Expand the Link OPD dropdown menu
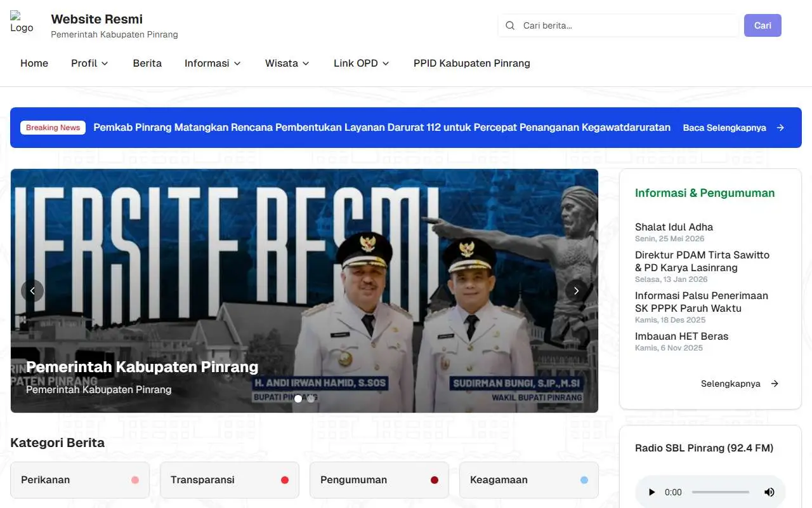The height and width of the screenshot is (508, 812). (x=362, y=63)
